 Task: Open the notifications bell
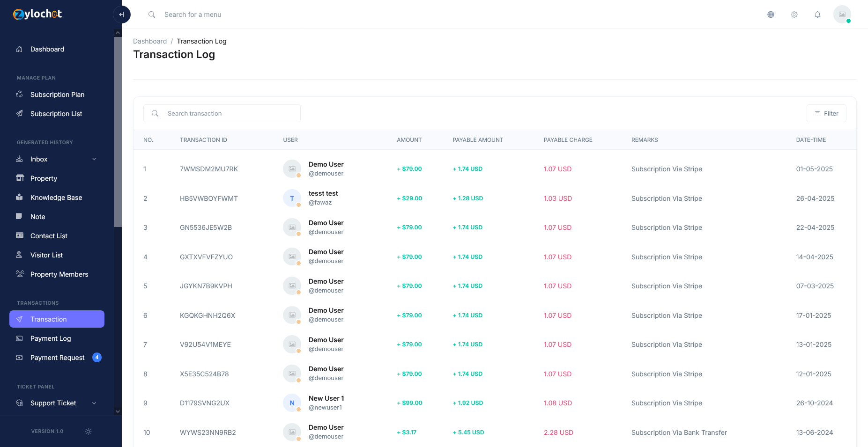(x=817, y=15)
